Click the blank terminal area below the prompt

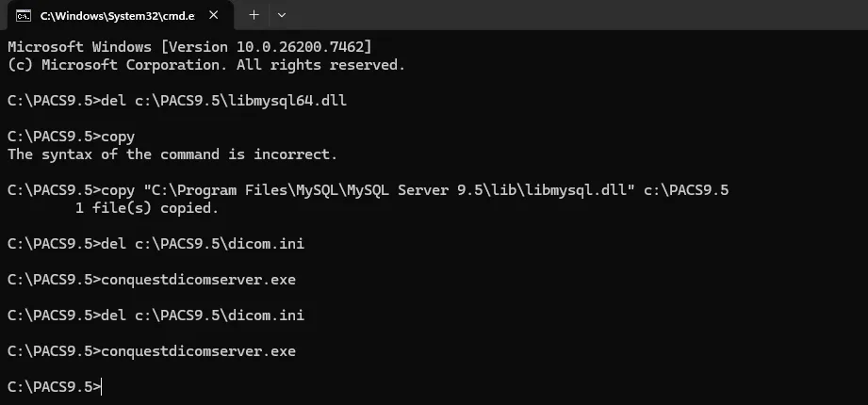coord(471,397)
